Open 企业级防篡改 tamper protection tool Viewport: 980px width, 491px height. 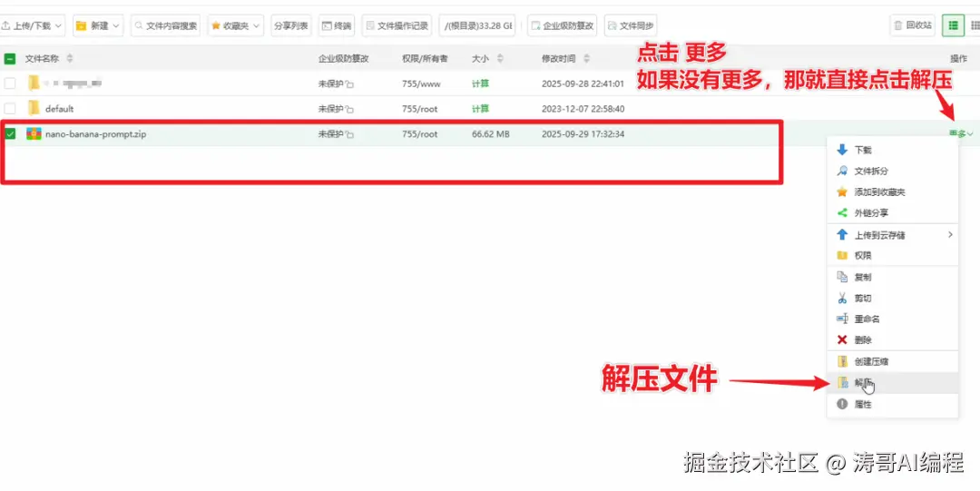click(x=562, y=25)
